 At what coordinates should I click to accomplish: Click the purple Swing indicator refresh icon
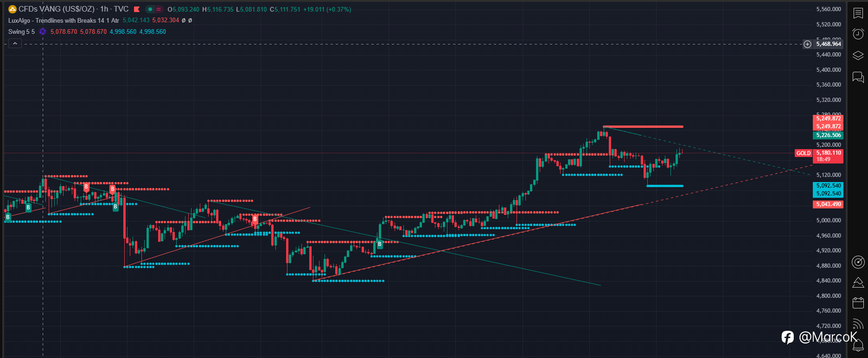43,31
